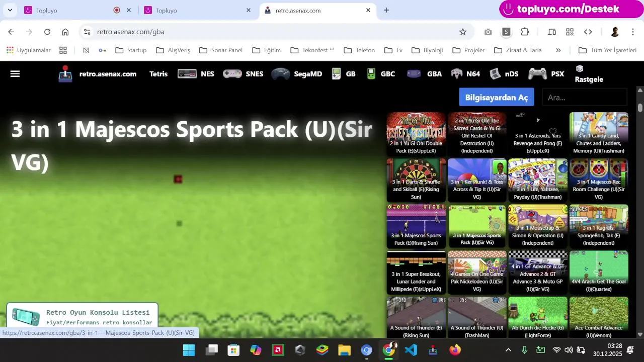Open 2 in 1 Yu Gi Oh Double Pack thumbnail
Viewport: 644px width, 362px height.
coord(416,134)
